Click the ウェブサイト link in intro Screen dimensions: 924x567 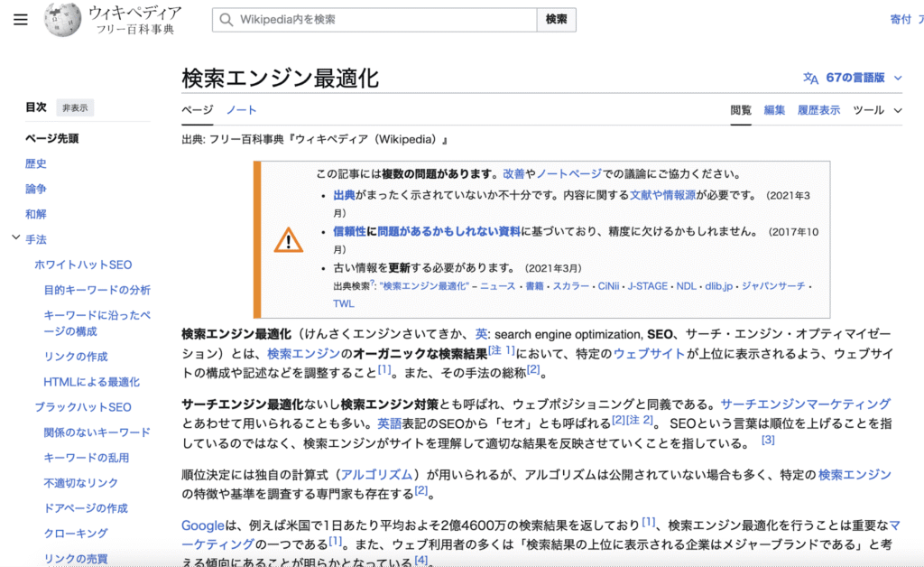point(649,354)
